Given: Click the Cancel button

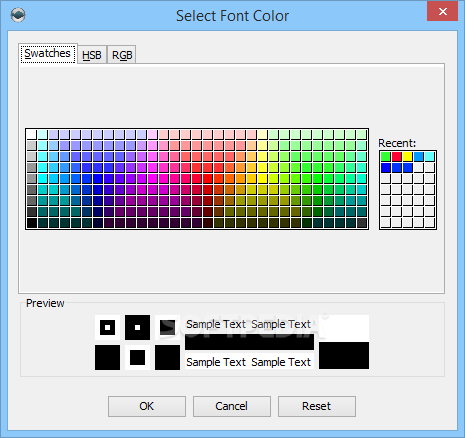Looking at the screenshot, I should [232, 406].
